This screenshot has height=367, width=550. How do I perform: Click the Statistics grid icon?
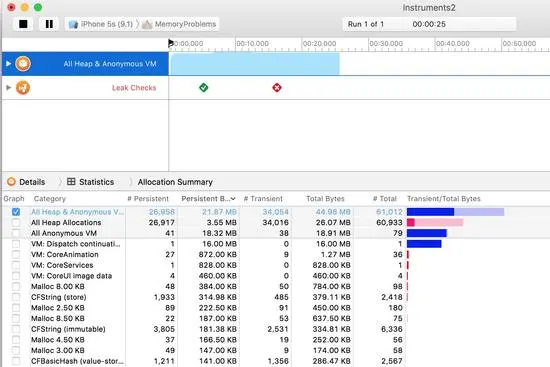[x=71, y=181]
